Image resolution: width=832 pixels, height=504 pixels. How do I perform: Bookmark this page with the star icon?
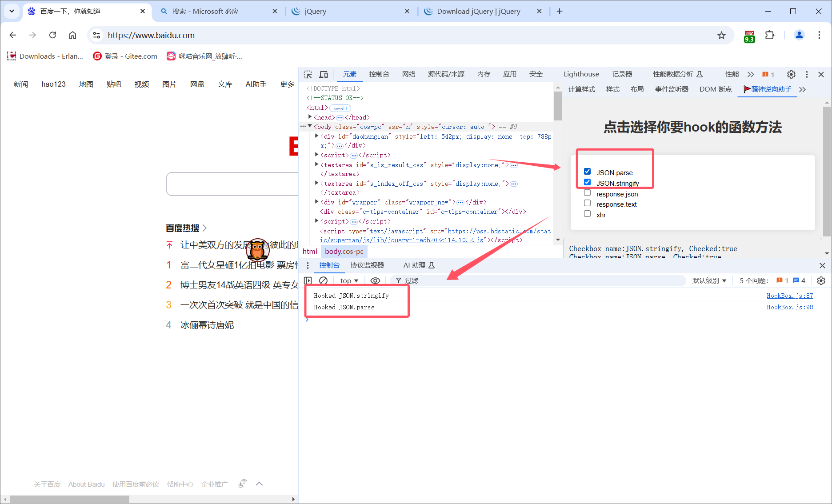click(x=721, y=35)
